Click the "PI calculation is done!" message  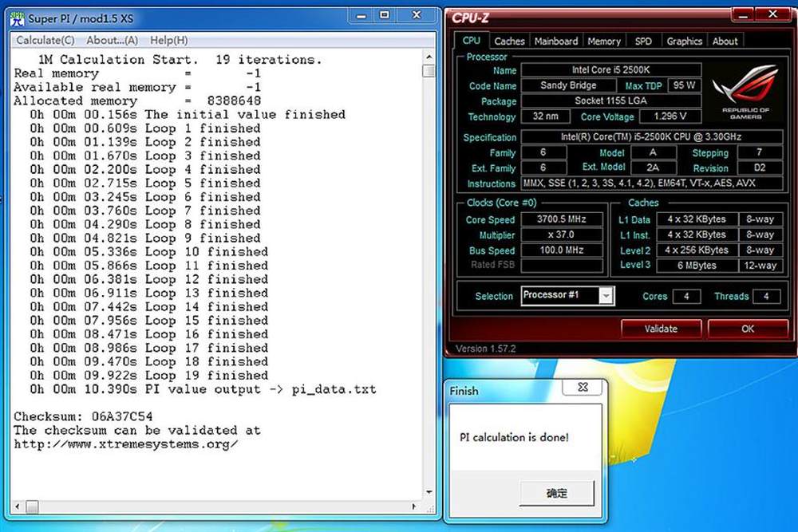[514, 437]
